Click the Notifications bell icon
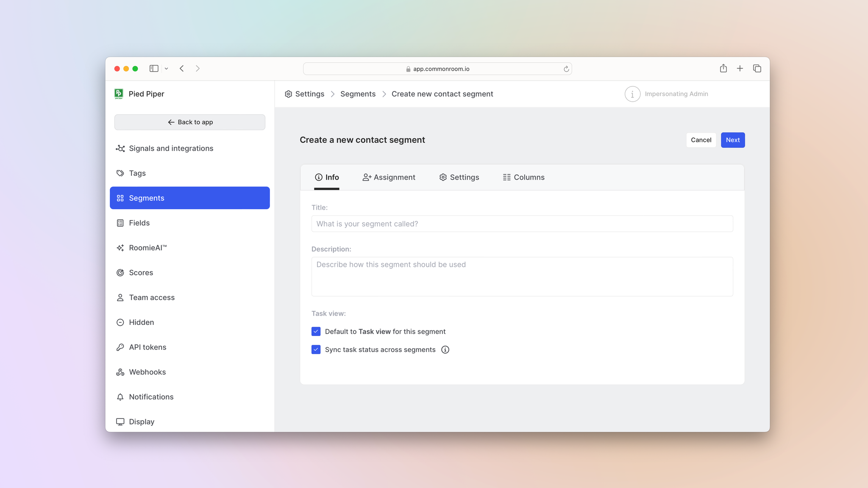Image resolution: width=868 pixels, height=488 pixels. [x=120, y=397]
